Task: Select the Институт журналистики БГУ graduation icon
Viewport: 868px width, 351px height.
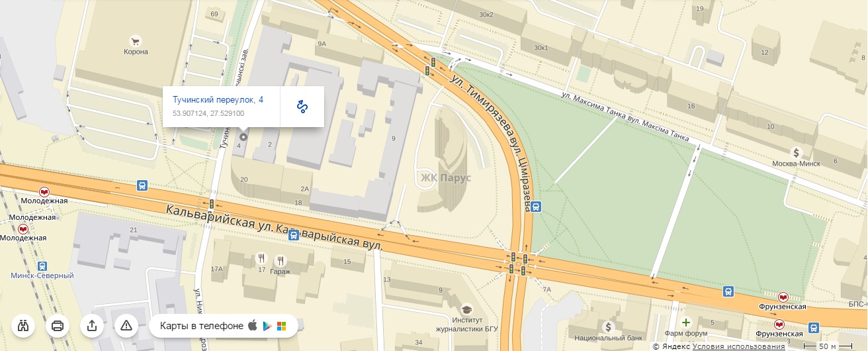Action: point(466,309)
